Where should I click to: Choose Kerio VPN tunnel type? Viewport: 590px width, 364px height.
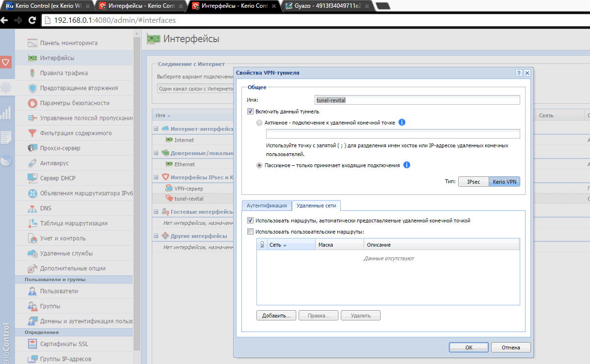point(504,182)
